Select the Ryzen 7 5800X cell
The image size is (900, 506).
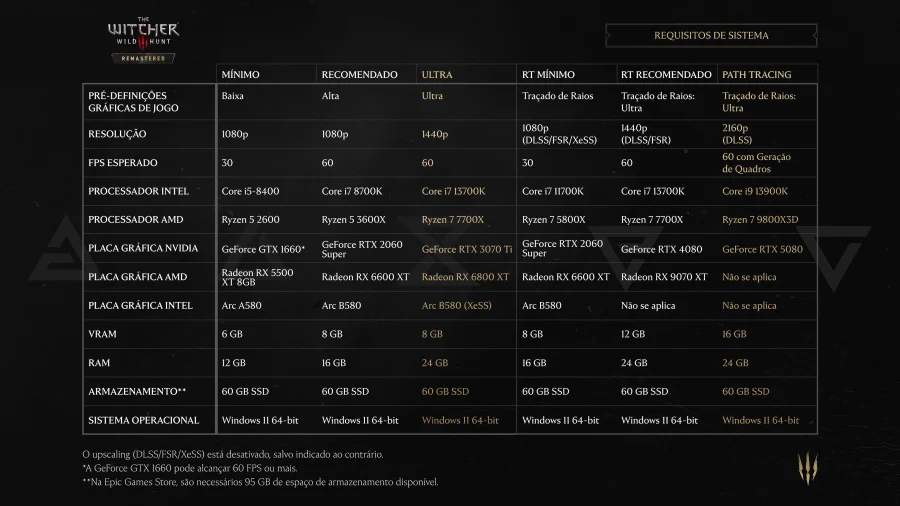(553, 219)
